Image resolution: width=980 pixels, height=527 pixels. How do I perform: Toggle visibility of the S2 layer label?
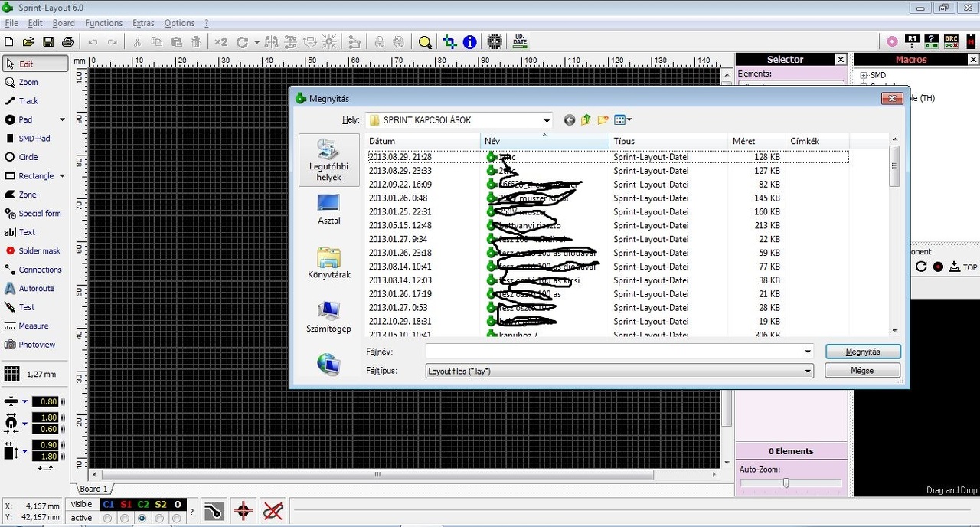pyautogui.click(x=161, y=505)
